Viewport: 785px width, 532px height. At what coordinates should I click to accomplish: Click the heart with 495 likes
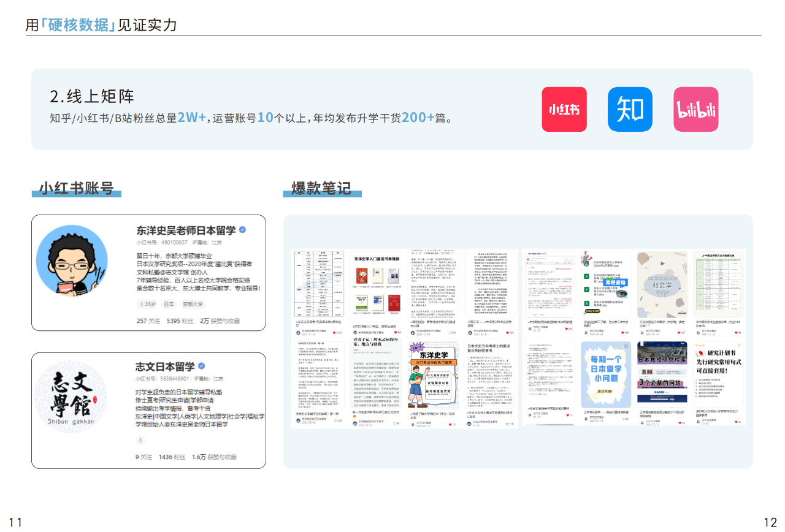(x=506, y=332)
